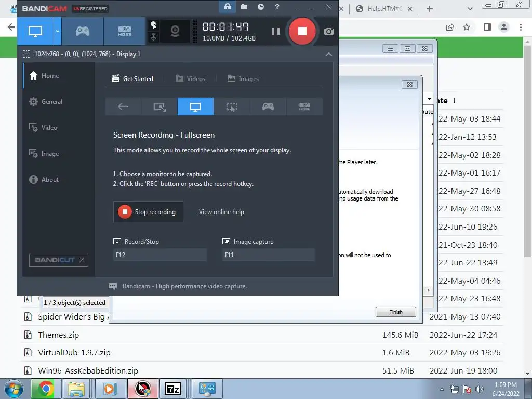Screen dimensions: 532x399
Task: Click the Help.HTM browser tab
Action: click(x=384, y=9)
